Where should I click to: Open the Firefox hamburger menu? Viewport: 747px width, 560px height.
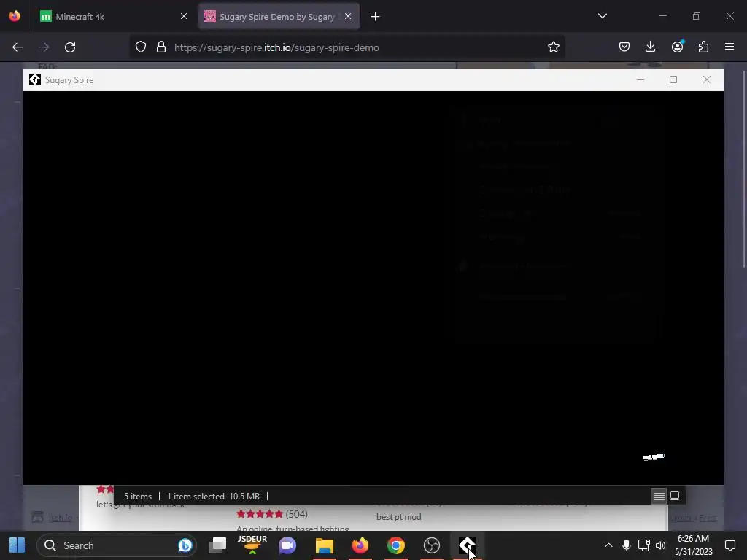coord(729,47)
